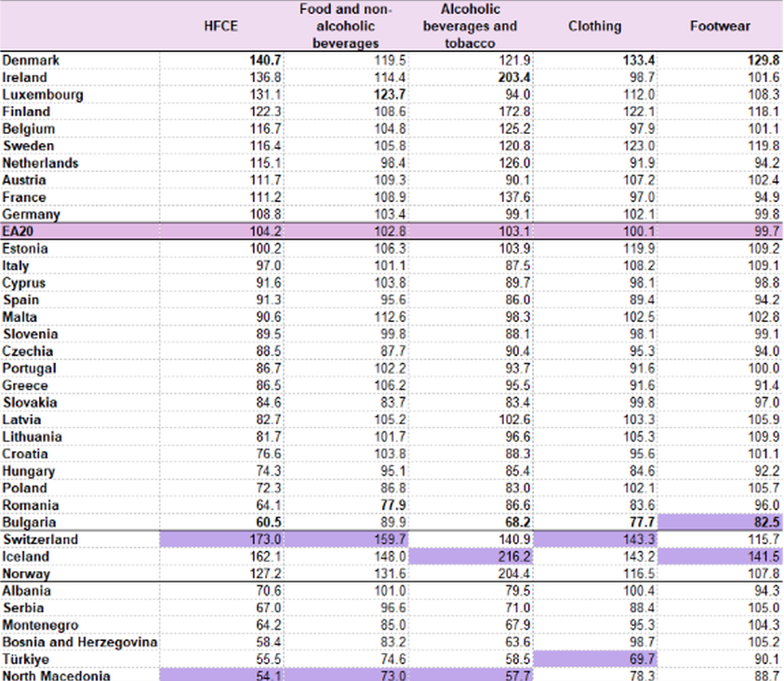The image size is (784, 681).
Task: Click Türkiye's highlighted clothing cell 69.7
Action: 638,659
